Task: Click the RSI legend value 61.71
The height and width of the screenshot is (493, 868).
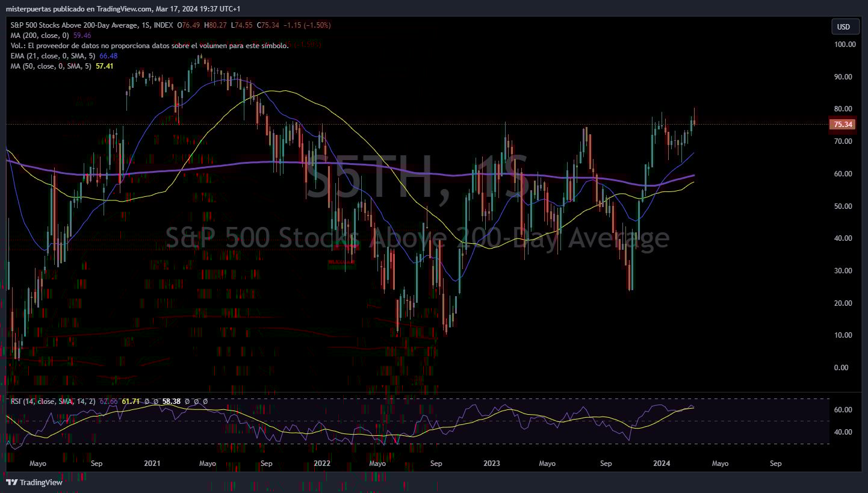Action: (131, 402)
